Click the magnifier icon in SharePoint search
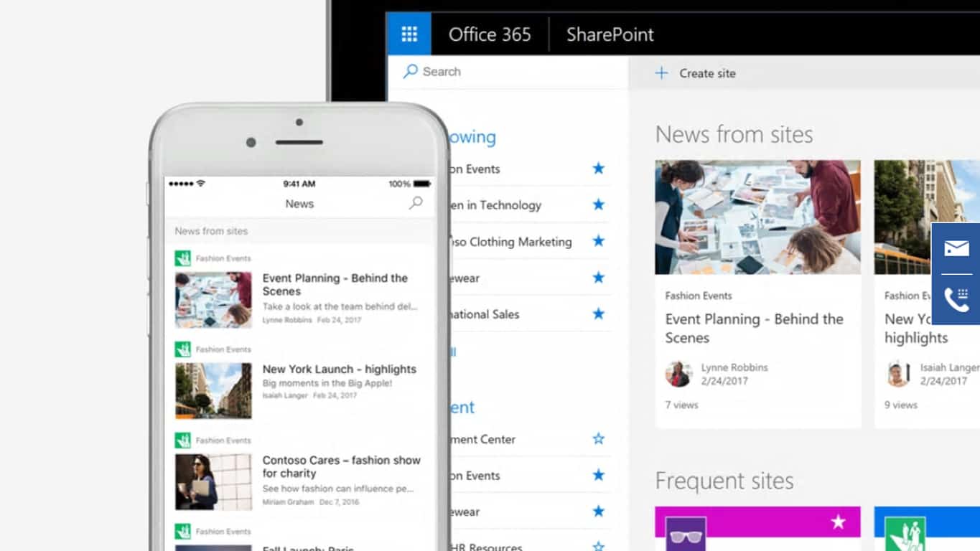The width and height of the screenshot is (980, 551). (x=410, y=71)
